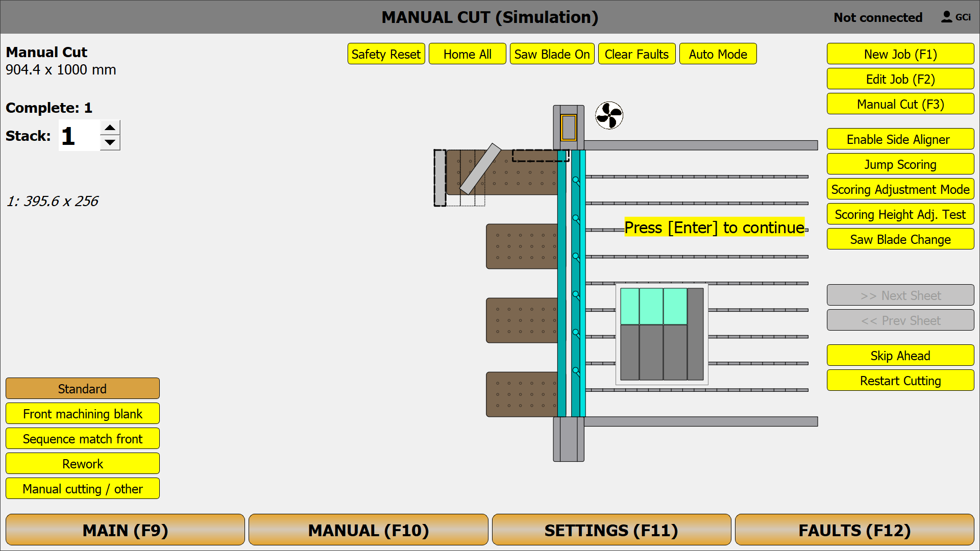Click Home All to home axes
Viewport: 980px width, 551px height.
click(467, 54)
